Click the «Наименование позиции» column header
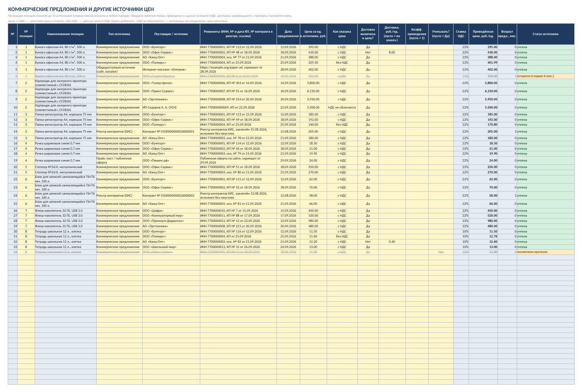The image size is (582, 392). [x=65, y=34]
